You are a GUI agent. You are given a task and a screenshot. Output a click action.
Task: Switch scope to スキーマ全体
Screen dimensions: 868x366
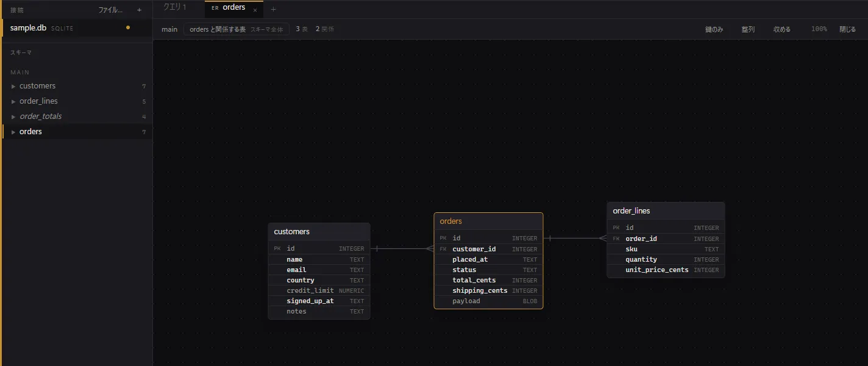pyautogui.click(x=266, y=29)
